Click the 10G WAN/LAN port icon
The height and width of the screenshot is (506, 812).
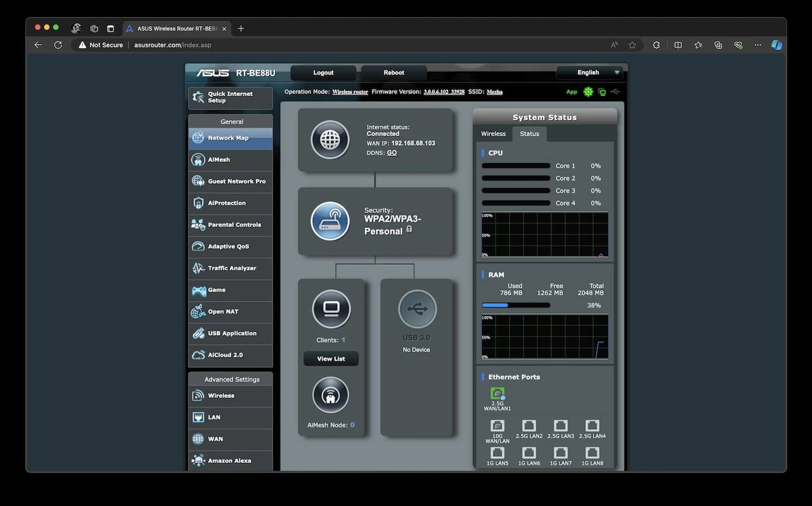tap(497, 425)
